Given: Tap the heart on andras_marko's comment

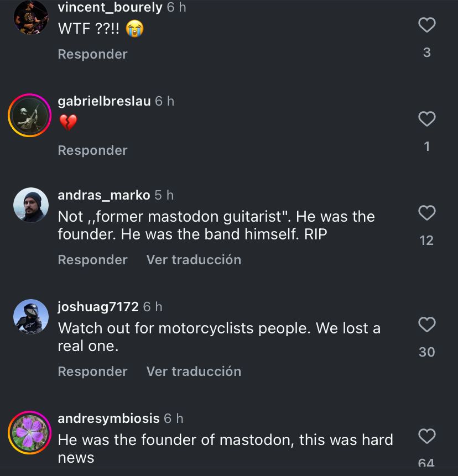Looking at the screenshot, I should 426,213.
